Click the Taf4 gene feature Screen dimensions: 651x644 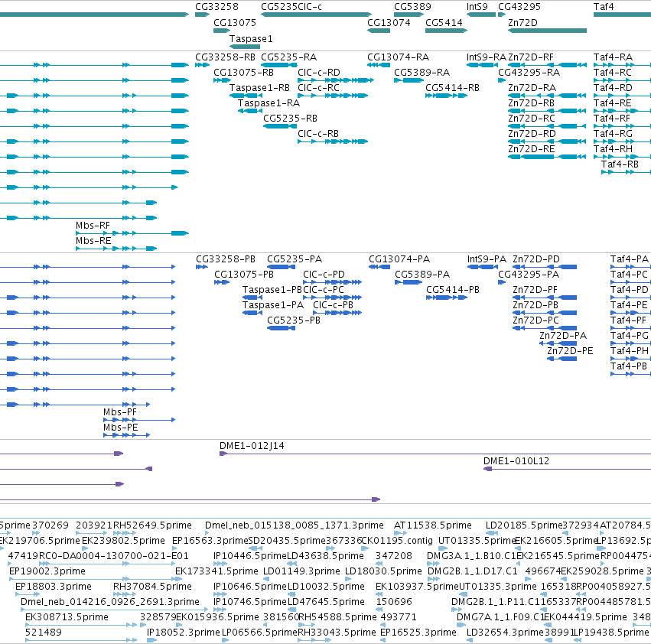pos(622,15)
